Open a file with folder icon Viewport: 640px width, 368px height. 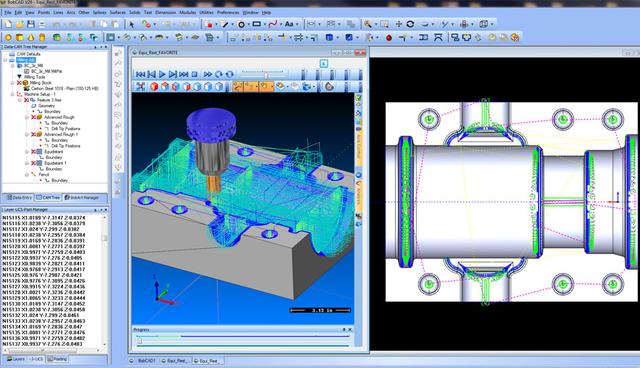click(19, 24)
